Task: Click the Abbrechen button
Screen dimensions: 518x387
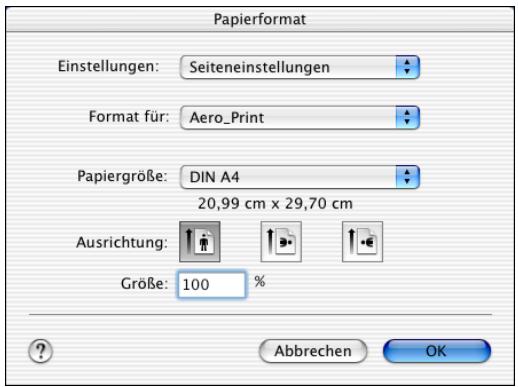Action: 313,351
